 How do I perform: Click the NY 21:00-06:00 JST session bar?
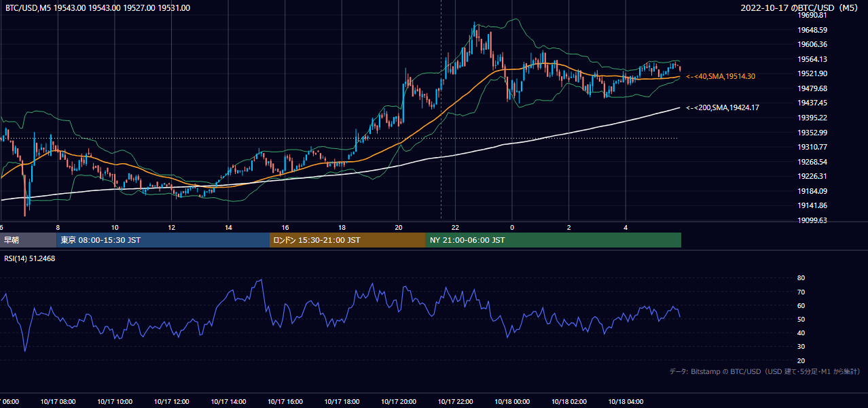point(554,240)
